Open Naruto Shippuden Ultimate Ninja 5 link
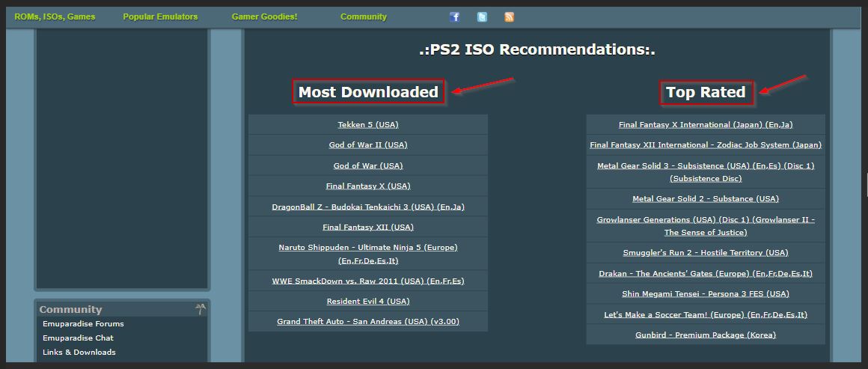Screen dimensions: 868x369 point(368,254)
